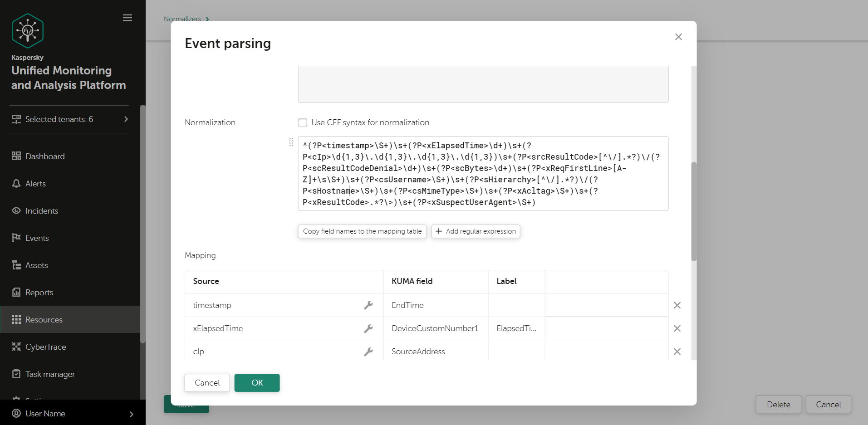Expand the Selected tenants selector
Image resolution: width=868 pixels, height=425 pixels.
[x=70, y=119]
